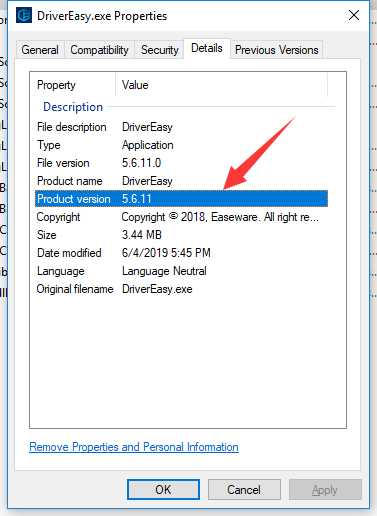Click the Value column header
Screen dimensions: 377x516
[221, 85]
